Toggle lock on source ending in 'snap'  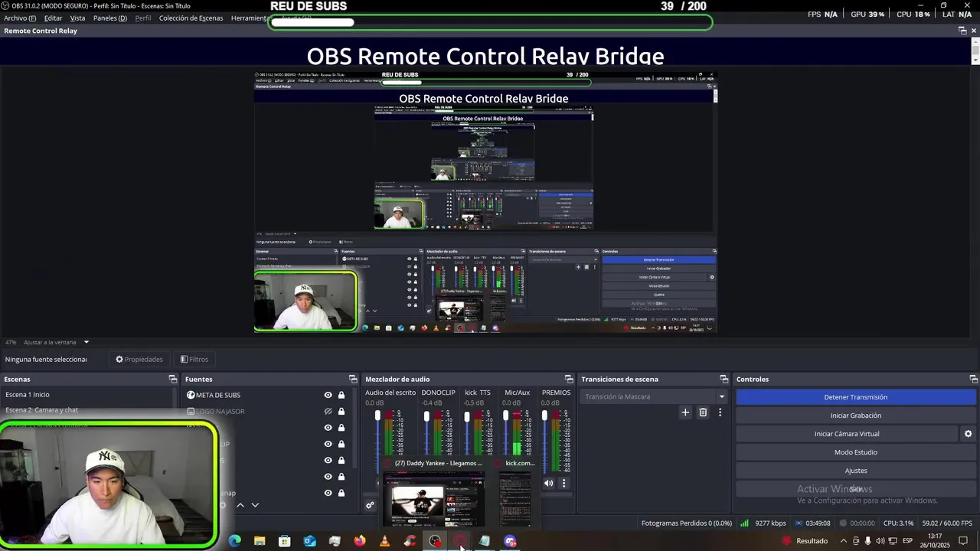[341, 493]
